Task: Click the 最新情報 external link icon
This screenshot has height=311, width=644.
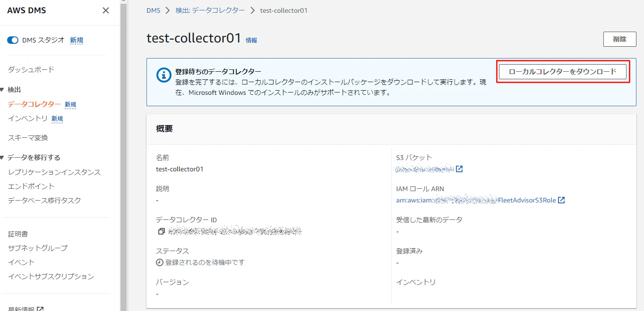Action: coord(40,309)
